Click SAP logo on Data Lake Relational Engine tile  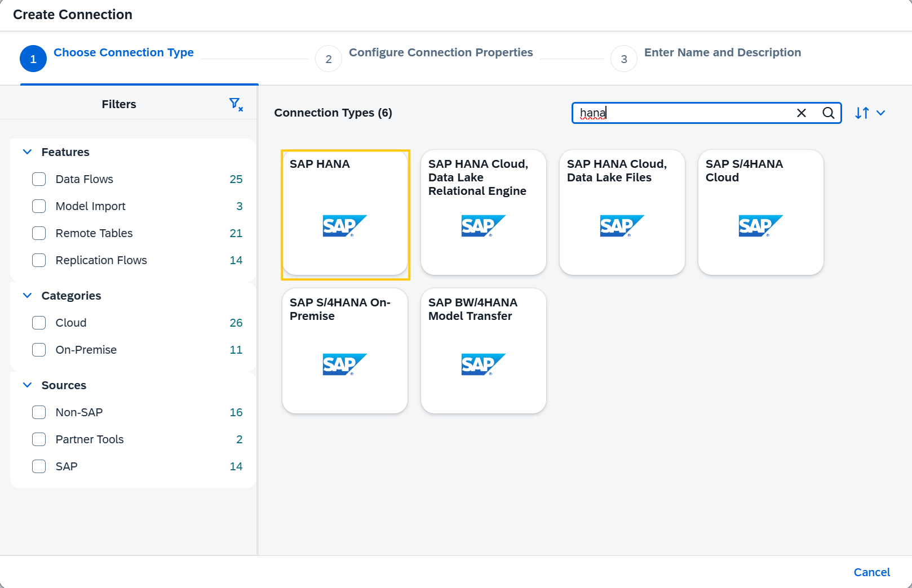click(484, 226)
